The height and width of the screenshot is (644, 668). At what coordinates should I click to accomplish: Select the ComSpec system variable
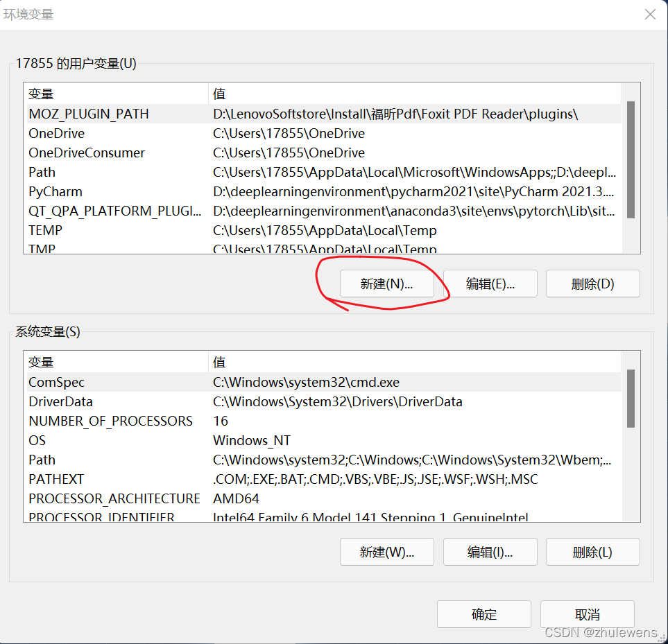click(x=324, y=382)
